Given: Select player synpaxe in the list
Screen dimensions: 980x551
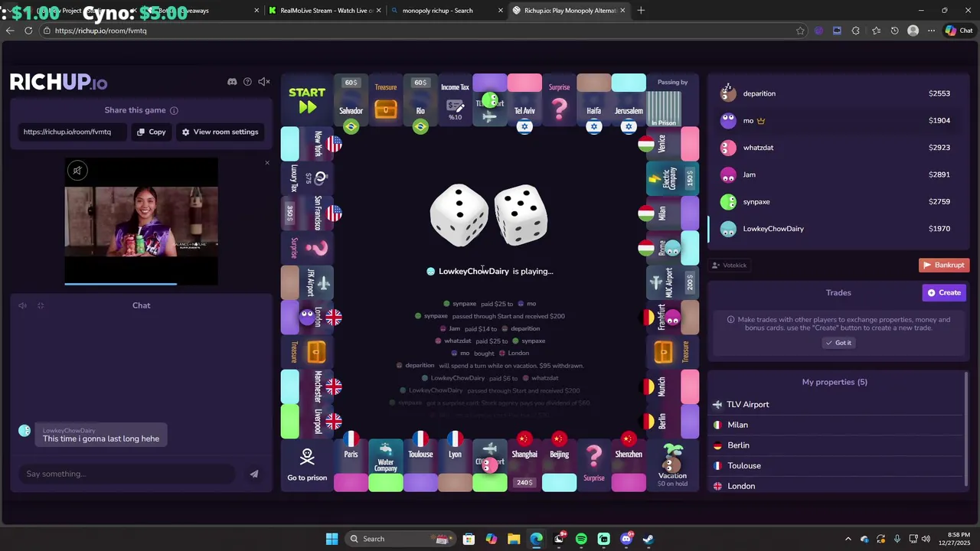Looking at the screenshot, I should 838,201.
